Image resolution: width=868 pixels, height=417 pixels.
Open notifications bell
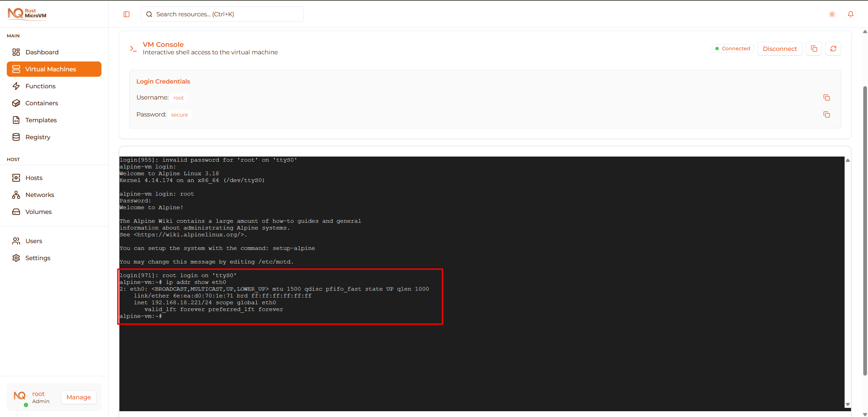click(x=851, y=14)
